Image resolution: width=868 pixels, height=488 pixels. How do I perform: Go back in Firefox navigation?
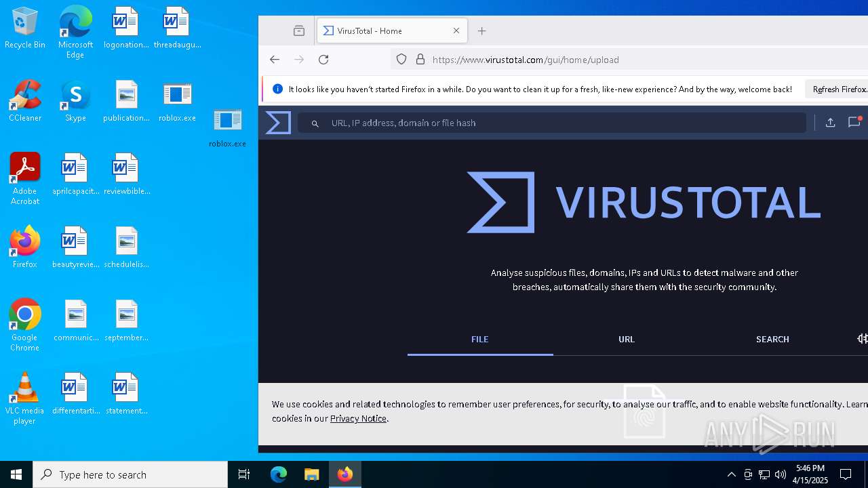tap(275, 60)
